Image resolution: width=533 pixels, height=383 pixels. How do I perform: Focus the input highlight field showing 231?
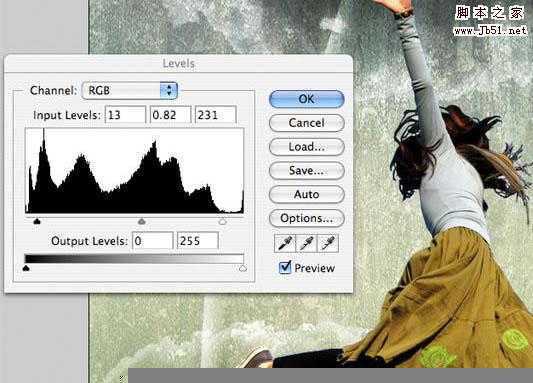[216, 115]
